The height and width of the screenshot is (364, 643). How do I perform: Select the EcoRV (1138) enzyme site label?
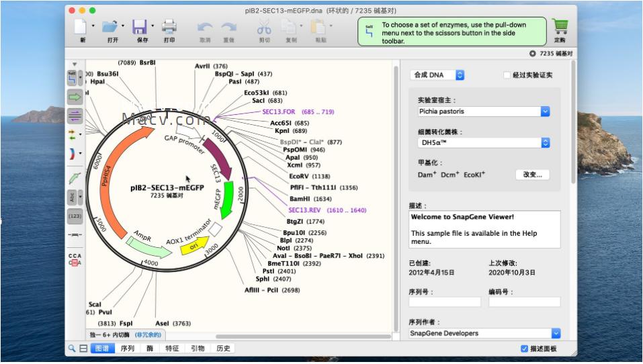click(x=310, y=176)
